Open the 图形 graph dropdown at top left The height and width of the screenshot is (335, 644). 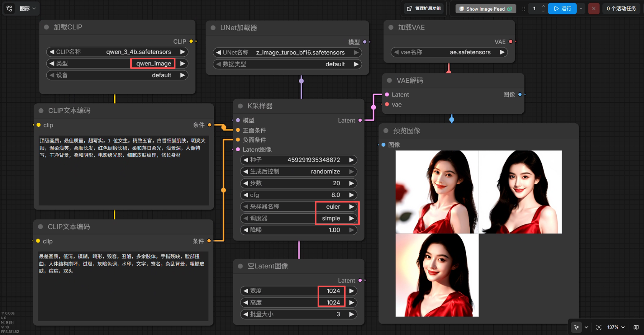coord(28,8)
